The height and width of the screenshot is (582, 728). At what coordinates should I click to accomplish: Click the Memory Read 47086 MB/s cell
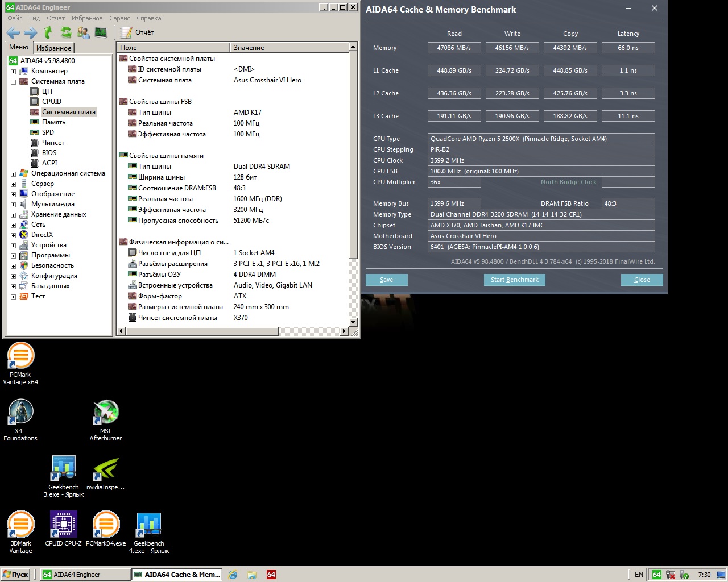click(x=454, y=48)
